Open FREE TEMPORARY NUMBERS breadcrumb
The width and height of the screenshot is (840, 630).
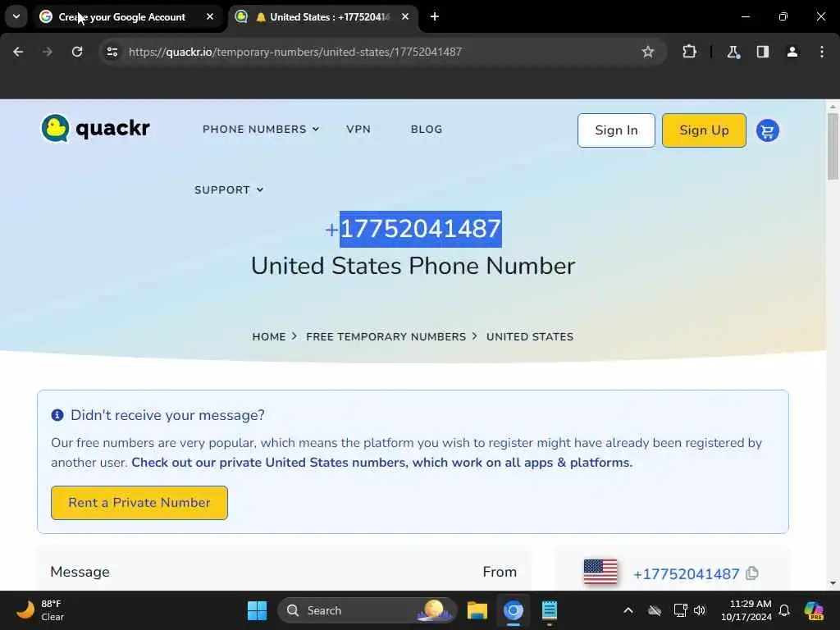(x=386, y=336)
